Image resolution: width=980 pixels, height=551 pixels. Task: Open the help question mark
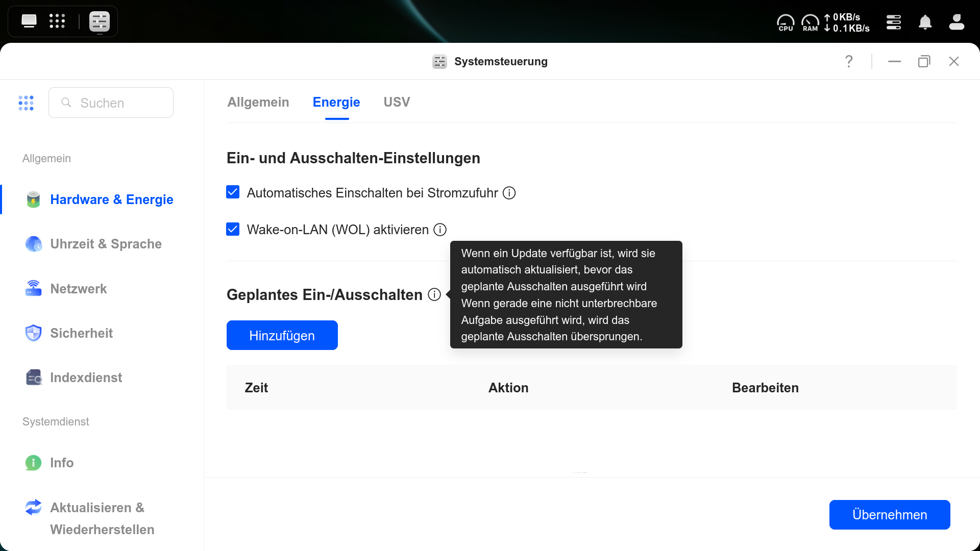[848, 61]
